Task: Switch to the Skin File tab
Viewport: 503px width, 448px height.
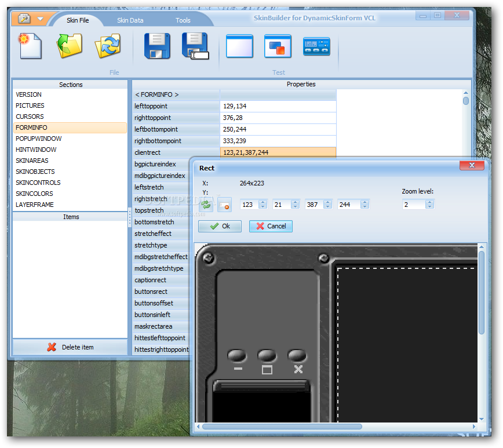Action: pyautogui.click(x=78, y=20)
